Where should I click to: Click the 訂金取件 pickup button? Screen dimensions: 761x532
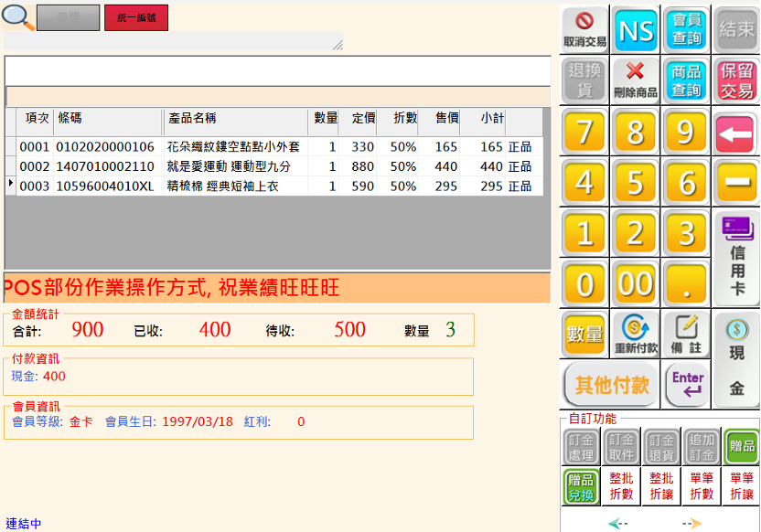click(x=621, y=447)
